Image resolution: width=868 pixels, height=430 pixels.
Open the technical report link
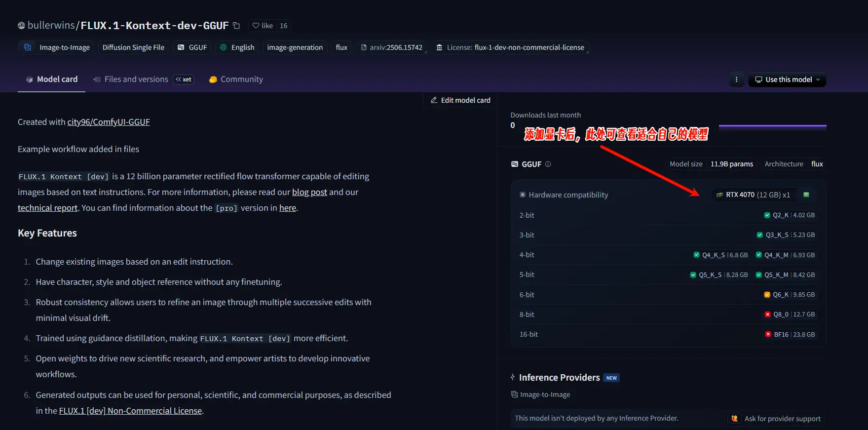[x=47, y=208]
